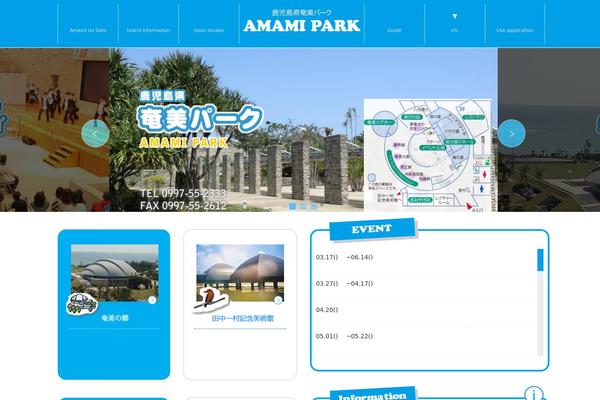Expand the etc dropdown menu

point(455,23)
